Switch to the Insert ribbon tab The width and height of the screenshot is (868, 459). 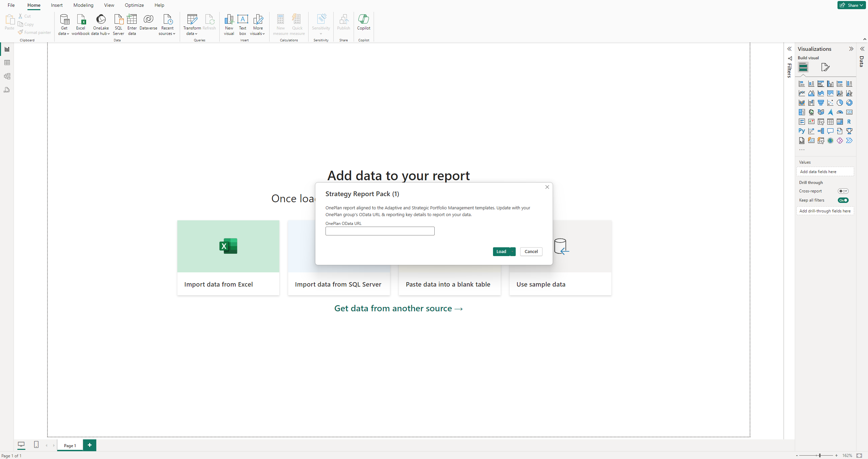tap(57, 5)
